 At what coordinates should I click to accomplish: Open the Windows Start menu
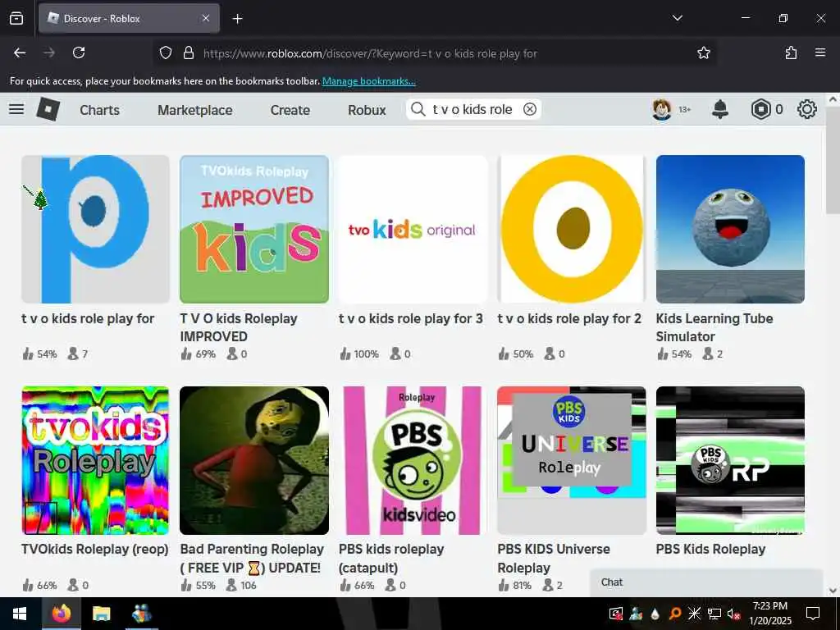(x=20, y=614)
